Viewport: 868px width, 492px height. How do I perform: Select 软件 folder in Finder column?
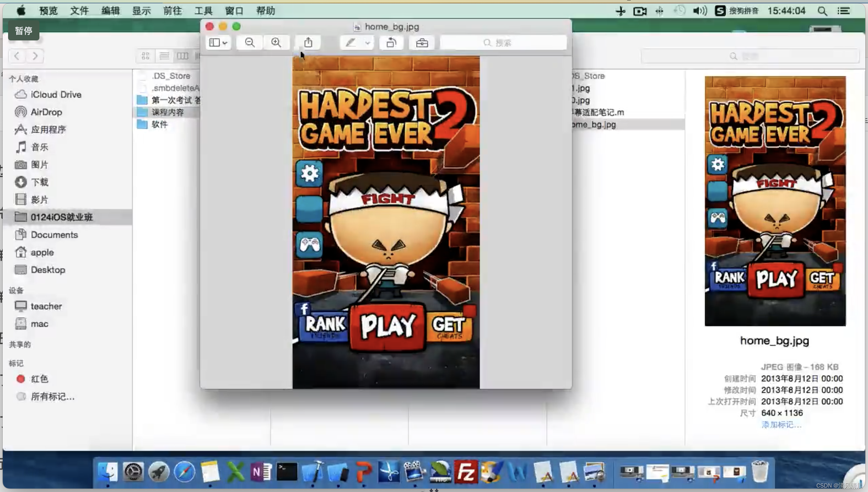coord(159,124)
